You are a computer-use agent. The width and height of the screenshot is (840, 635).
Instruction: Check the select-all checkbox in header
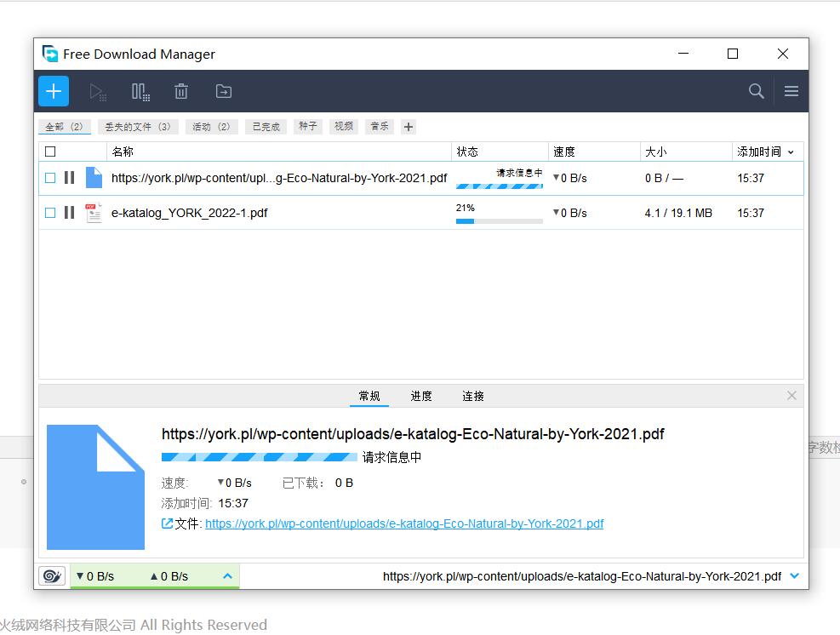[x=50, y=152]
